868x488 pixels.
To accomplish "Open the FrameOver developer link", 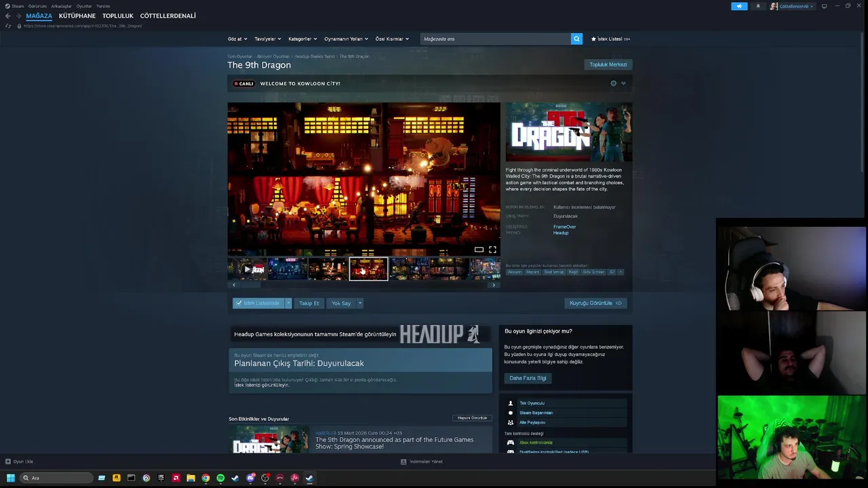I will point(564,227).
